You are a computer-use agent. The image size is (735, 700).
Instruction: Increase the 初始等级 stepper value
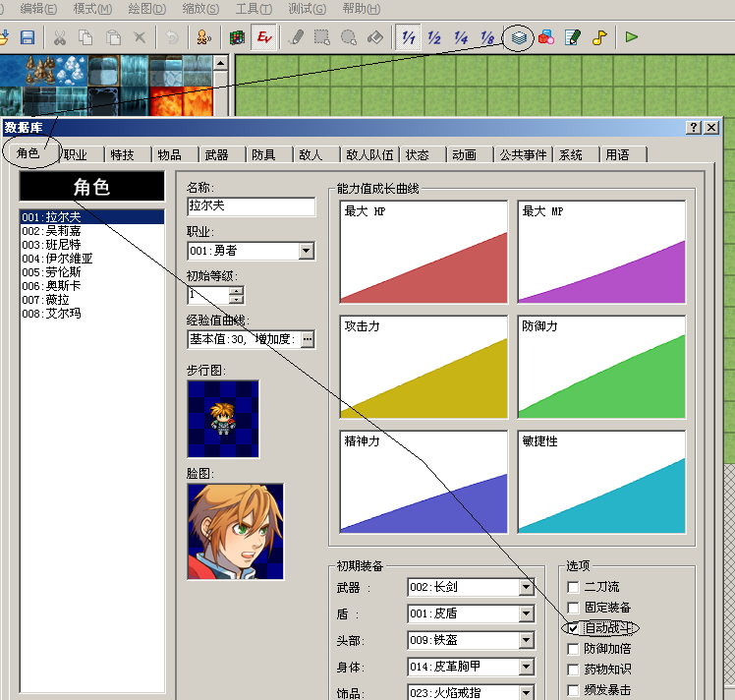click(236, 291)
